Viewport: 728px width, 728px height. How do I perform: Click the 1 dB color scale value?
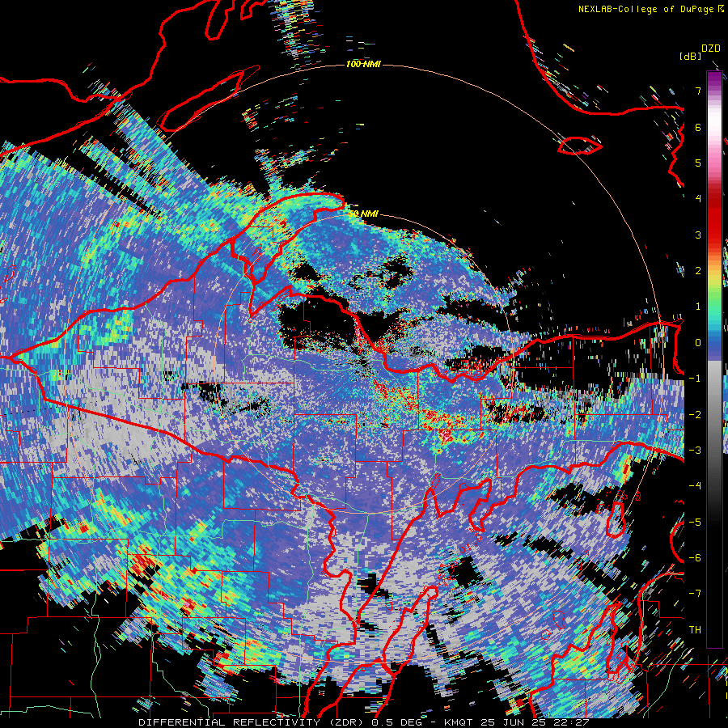click(698, 307)
